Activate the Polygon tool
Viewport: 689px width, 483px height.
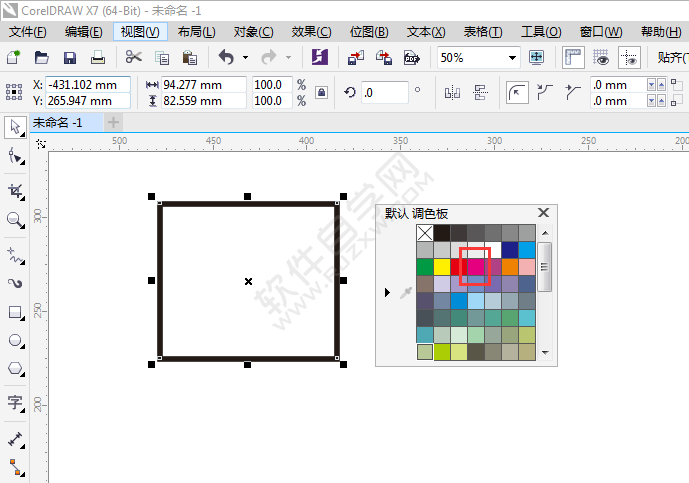pos(15,368)
